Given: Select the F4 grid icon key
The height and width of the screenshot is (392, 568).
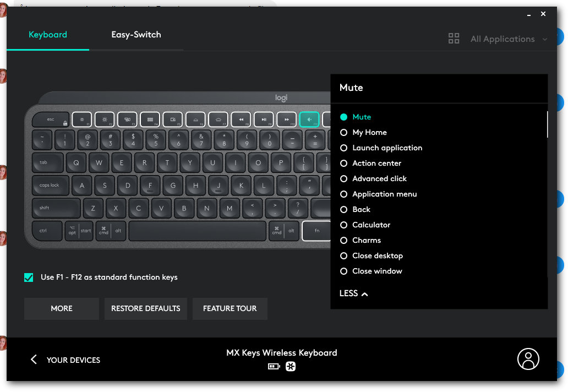Looking at the screenshot, I should pyautogui.click(x=150, y=119).
